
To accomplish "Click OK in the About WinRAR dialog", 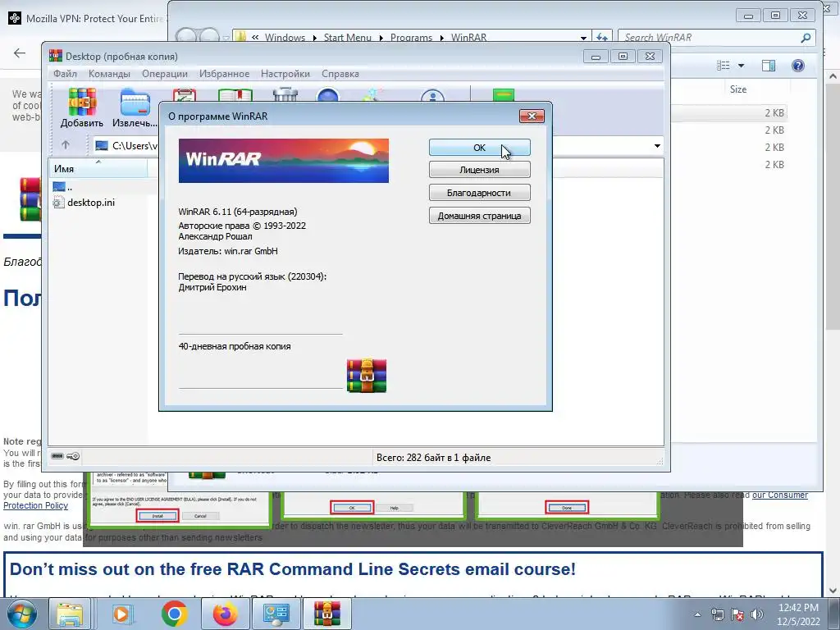I will 479,148.
